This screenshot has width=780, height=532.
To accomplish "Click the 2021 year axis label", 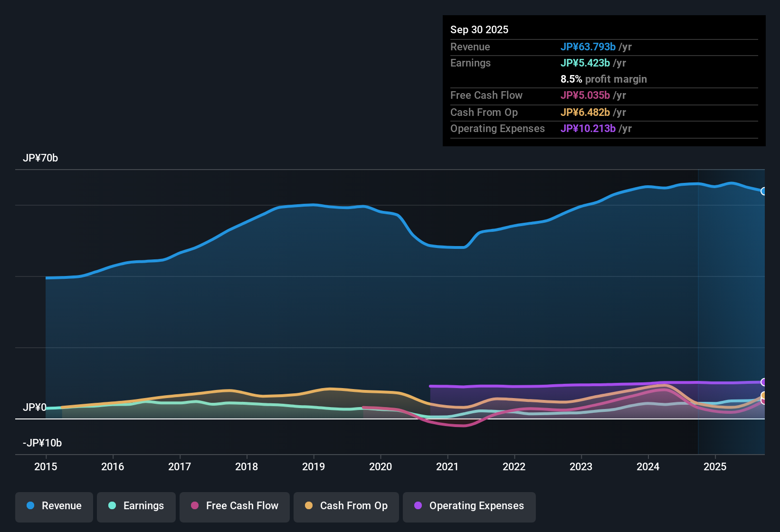I will pos(447,467).
